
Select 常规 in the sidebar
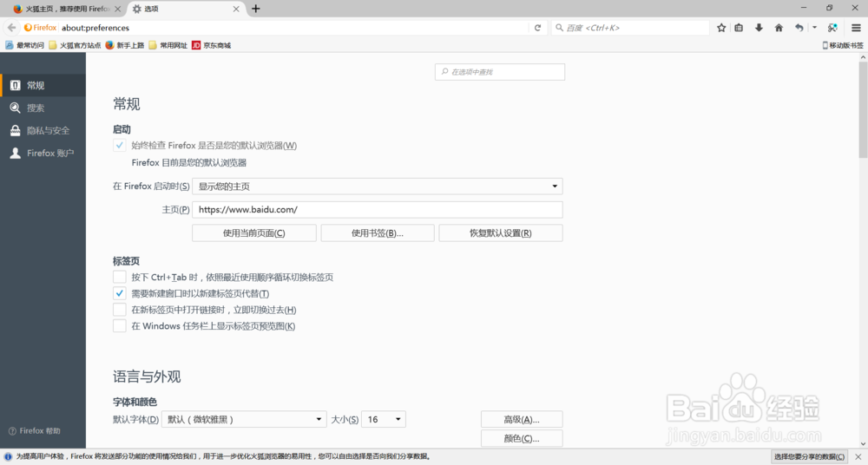pos(43,85)
